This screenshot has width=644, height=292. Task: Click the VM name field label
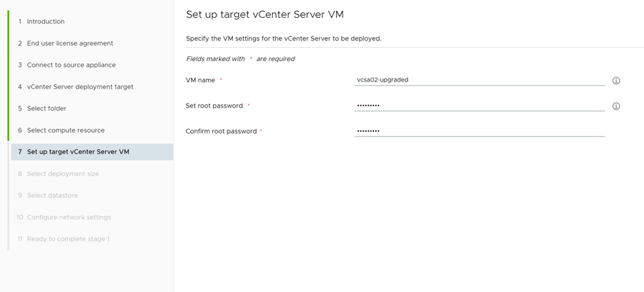(200, 80)
